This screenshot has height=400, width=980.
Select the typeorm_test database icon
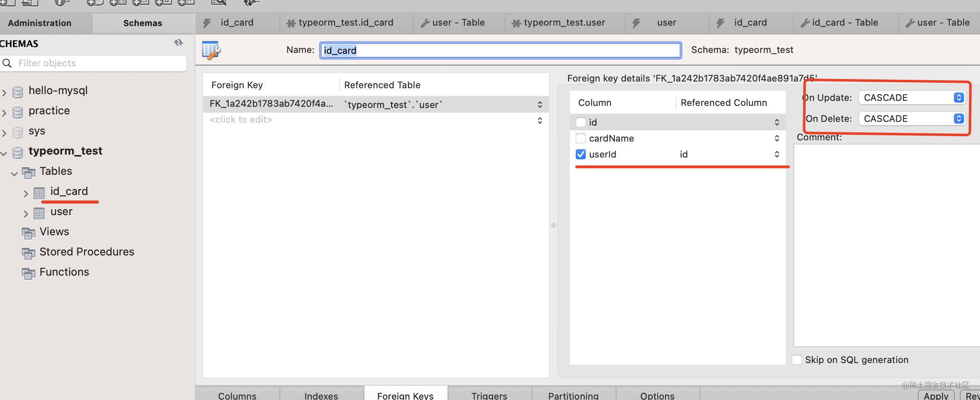click(18, 152)
